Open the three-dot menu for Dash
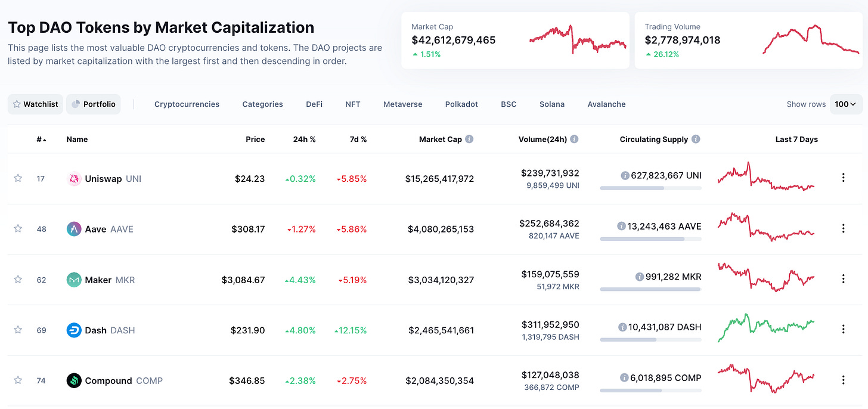The width and height of the screenshot is (868, 409). point(843,329)
